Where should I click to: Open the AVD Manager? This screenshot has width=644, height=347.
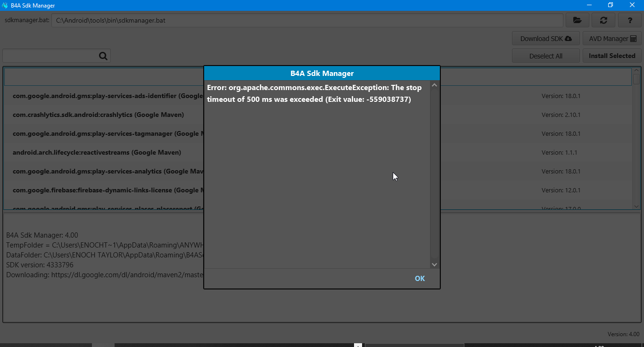[x=612, y=39]
